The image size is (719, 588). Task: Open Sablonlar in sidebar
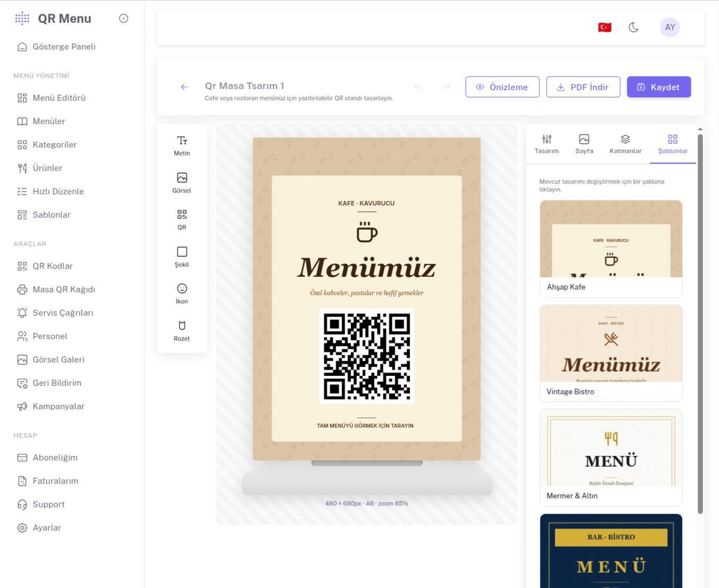(51, 215)
